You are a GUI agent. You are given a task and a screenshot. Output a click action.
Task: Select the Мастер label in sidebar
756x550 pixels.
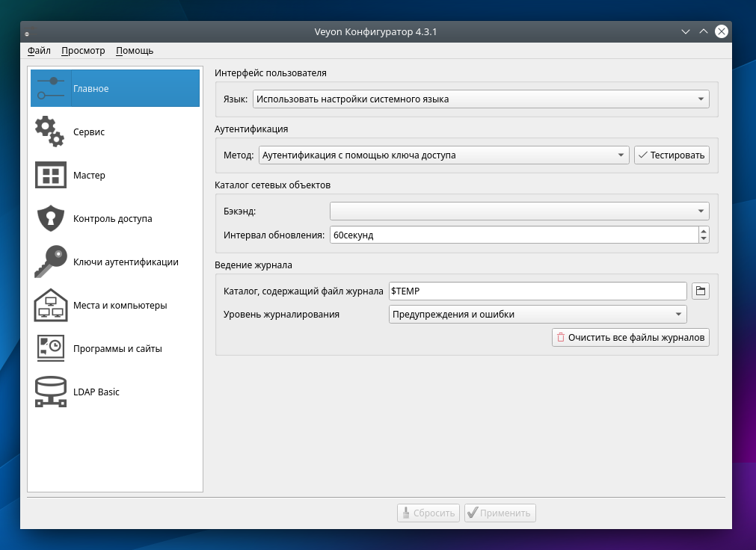[89, 176]
